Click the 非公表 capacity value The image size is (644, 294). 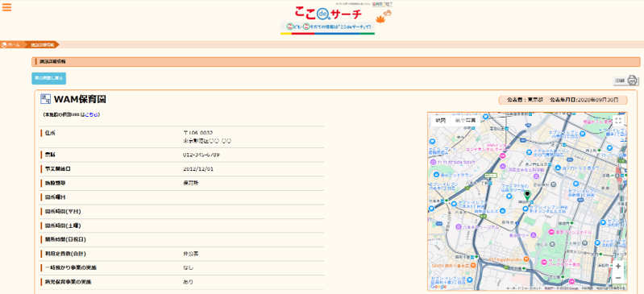(x=191, y=254)
